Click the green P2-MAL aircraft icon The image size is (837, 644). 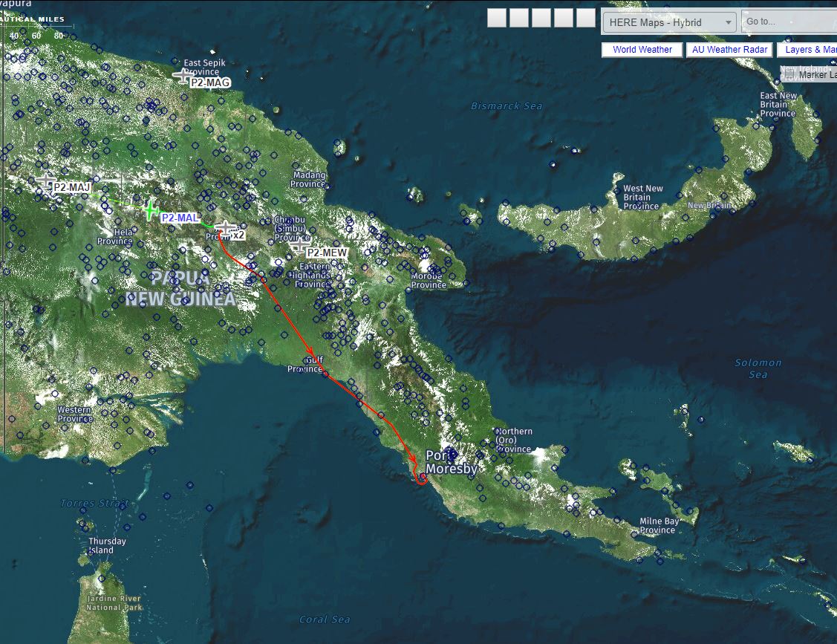(151, 210)
